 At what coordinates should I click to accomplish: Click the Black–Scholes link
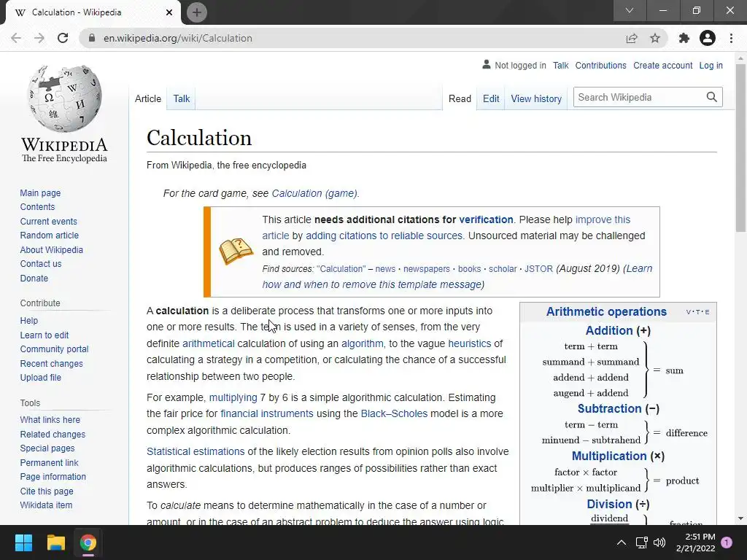point(394,413)
